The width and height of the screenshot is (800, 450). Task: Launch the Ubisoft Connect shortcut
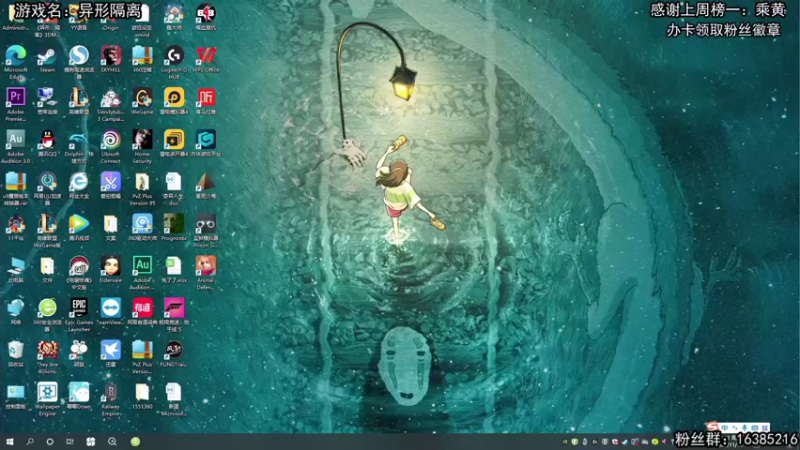coord(111,139)
